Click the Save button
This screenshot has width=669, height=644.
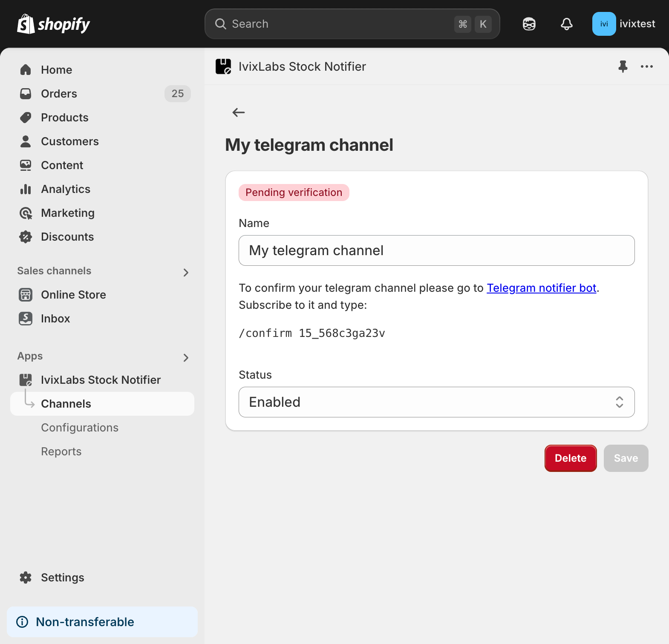(x=626, y=458)
